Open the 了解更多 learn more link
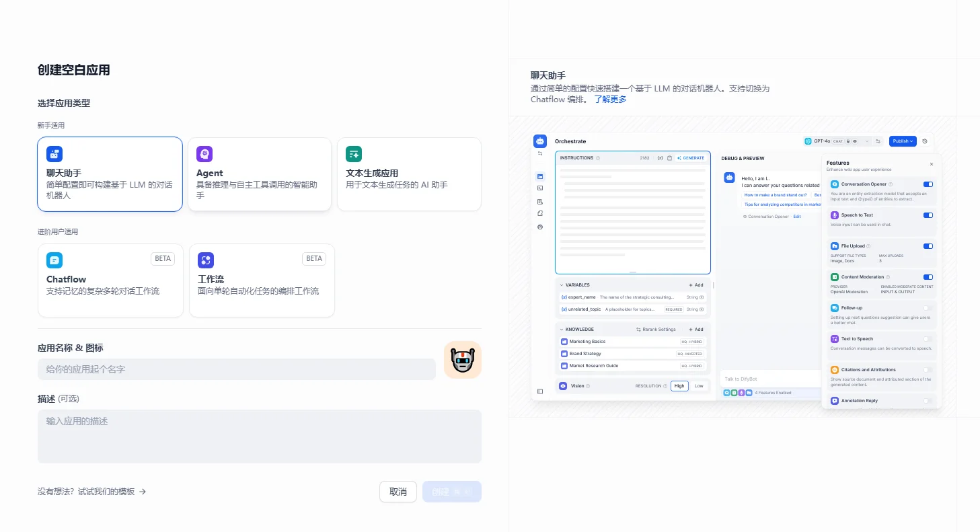The height and width of the screenshot is (532, 980). [610, 100]
